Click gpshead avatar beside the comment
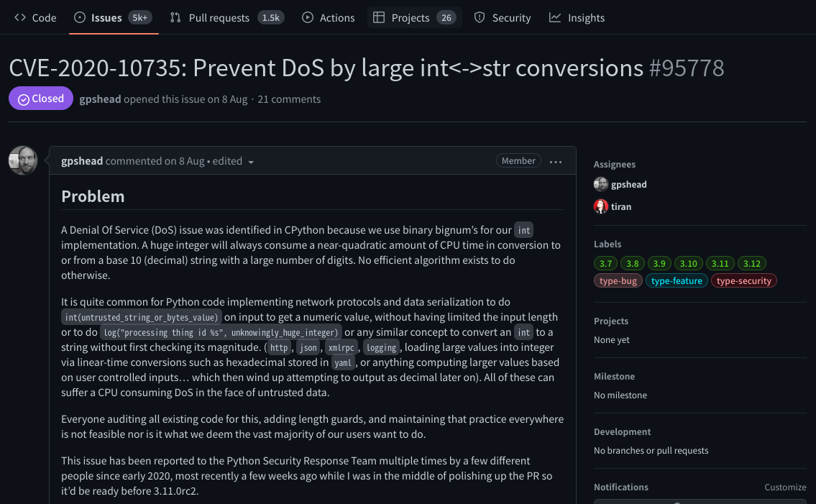Image resolution: width=816 pixels, height=504 pixels. click(x=23, y=160)
